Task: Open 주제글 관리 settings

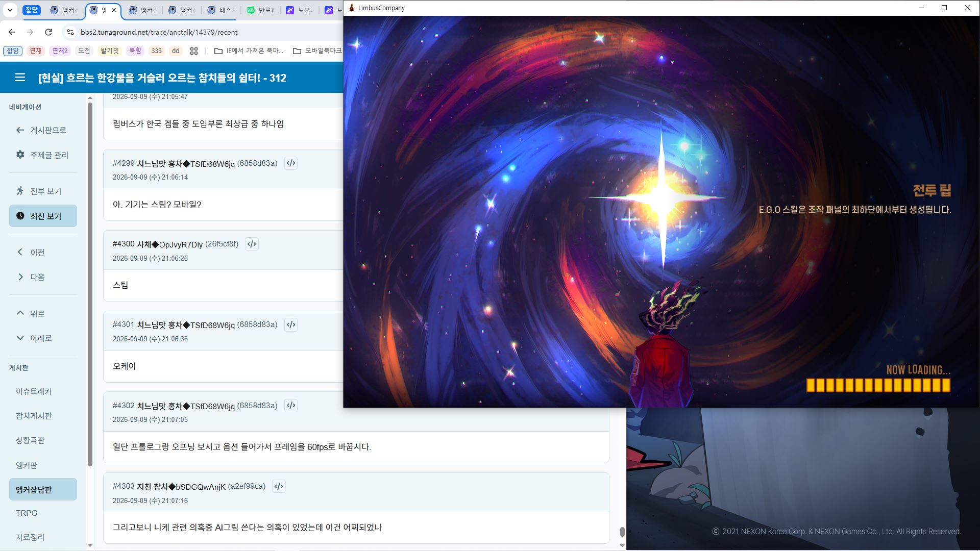Action: pos(43,155)
